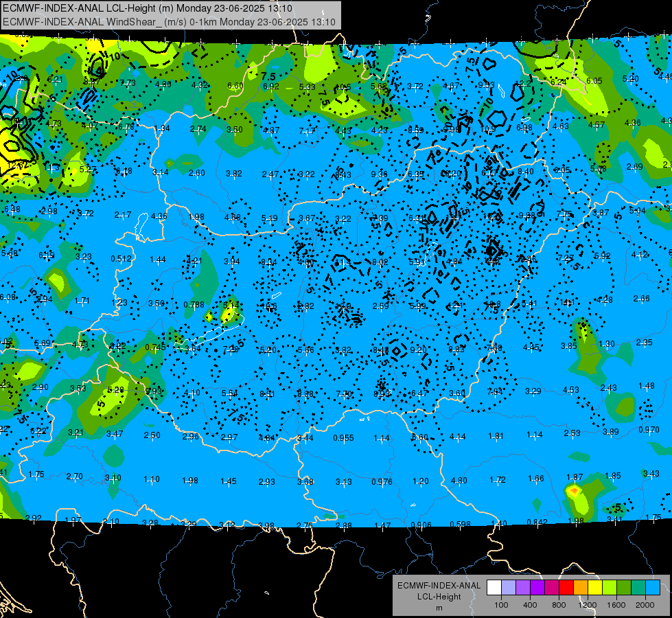Viewport: 672px width, 618px height.
Task: Click the legend title ECMWF-INDEX-ANAL
Action: click(x=439, y=586)
